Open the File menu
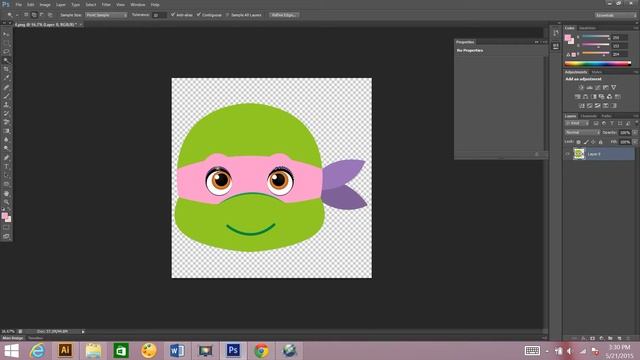The width and height of the screenshot is (640, 360). [x=18, y=4]
